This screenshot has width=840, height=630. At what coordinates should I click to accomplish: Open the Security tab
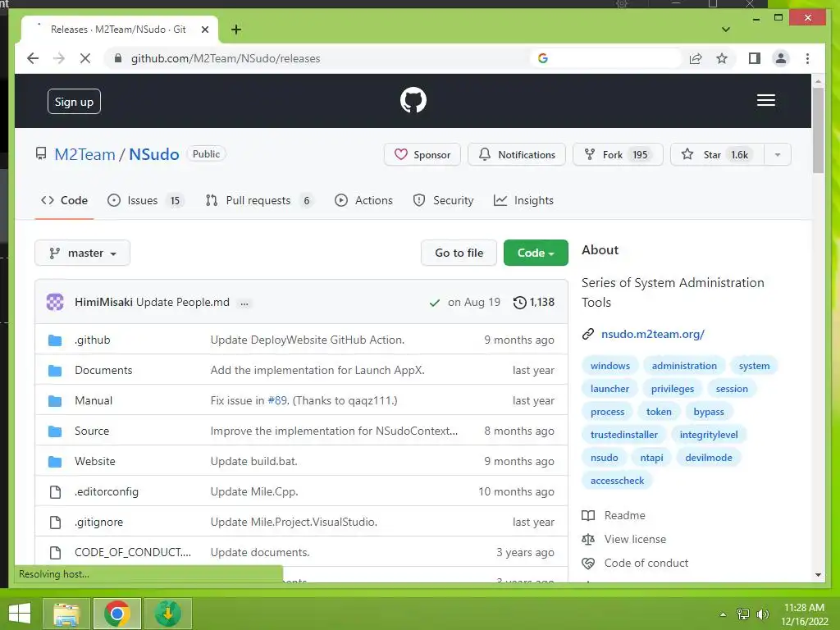click(x=443, y=200)
